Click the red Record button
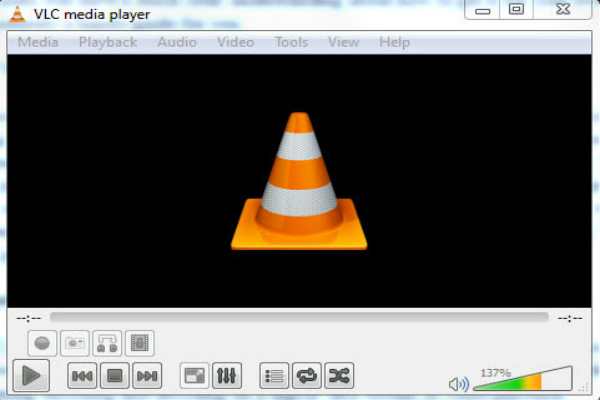 pyautogui.click(x=42, y=343)
